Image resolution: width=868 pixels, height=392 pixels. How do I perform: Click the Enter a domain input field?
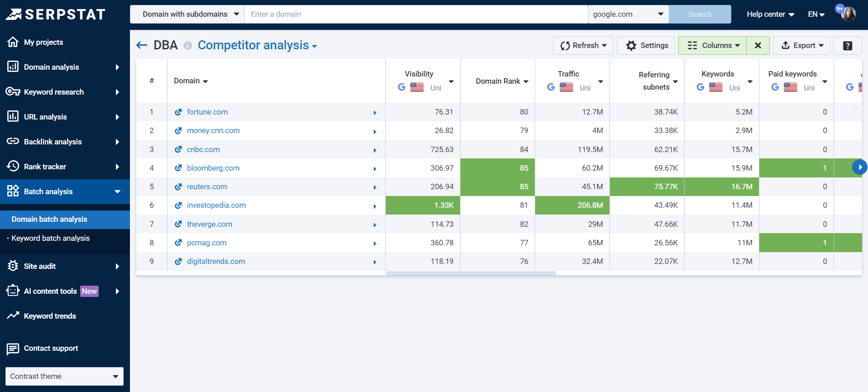click(x=416, y=14)
